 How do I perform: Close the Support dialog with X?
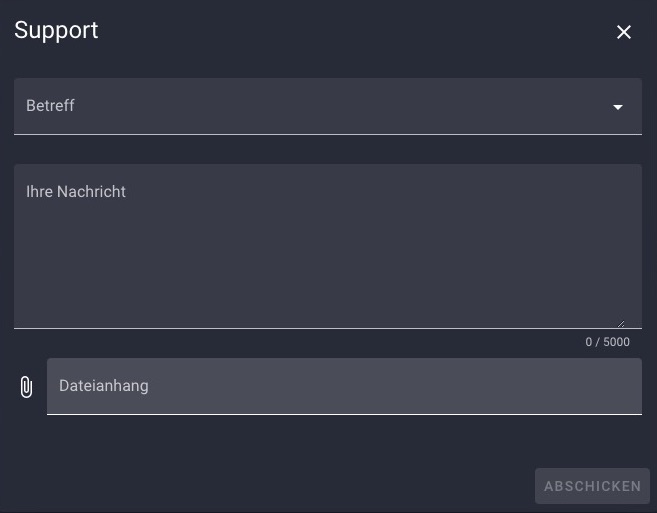[x=623, y=32]
